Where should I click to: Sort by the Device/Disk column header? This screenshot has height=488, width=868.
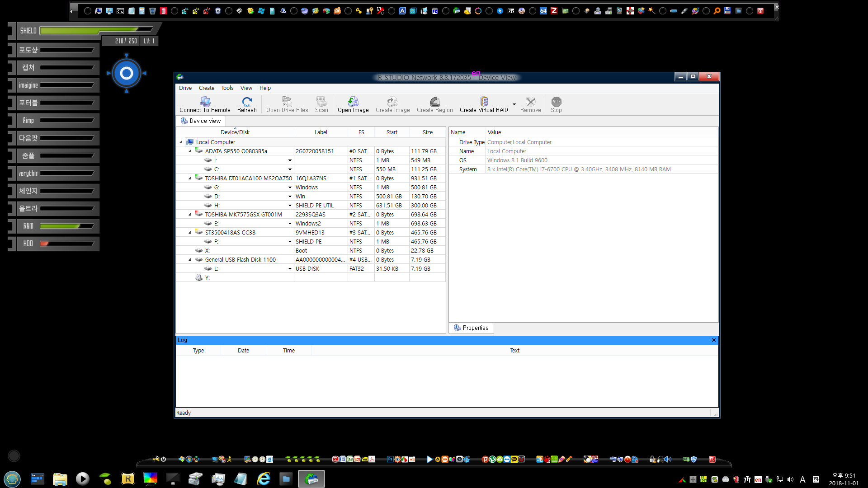[235, 132]
